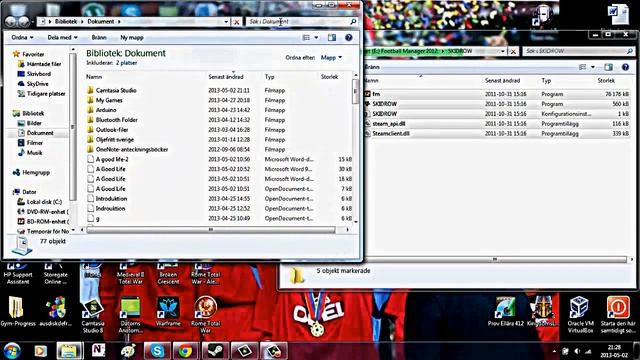Open the Camtasia Studio folder in Dokument

[116, 90]
